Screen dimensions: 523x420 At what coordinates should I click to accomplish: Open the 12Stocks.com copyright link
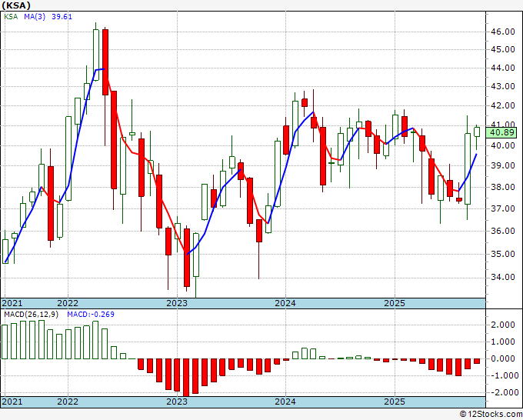(491, 415)
